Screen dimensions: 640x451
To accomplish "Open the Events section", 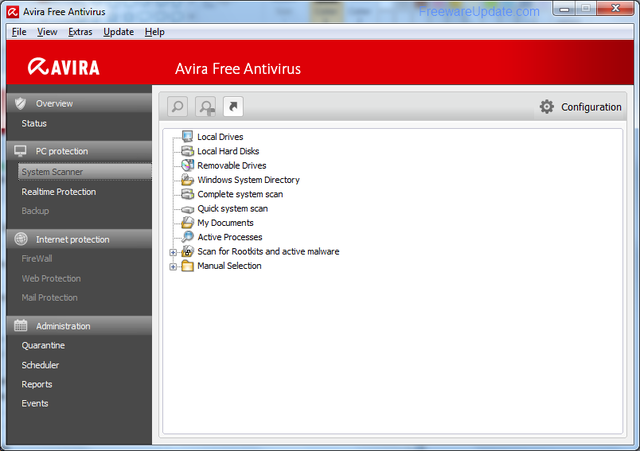I will click(35, 403).
